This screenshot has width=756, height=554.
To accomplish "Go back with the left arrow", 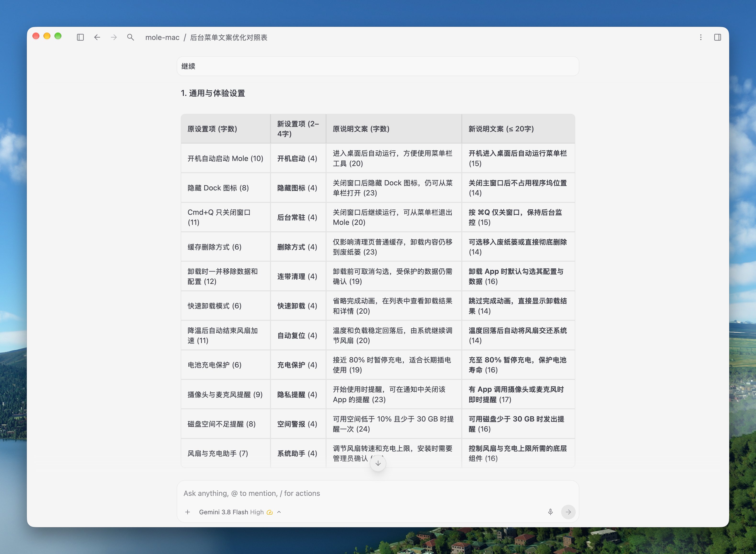I will click(97, 37).
